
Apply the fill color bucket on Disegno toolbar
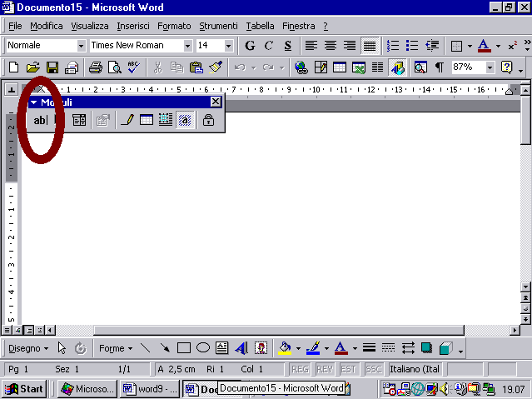[285, 348]
